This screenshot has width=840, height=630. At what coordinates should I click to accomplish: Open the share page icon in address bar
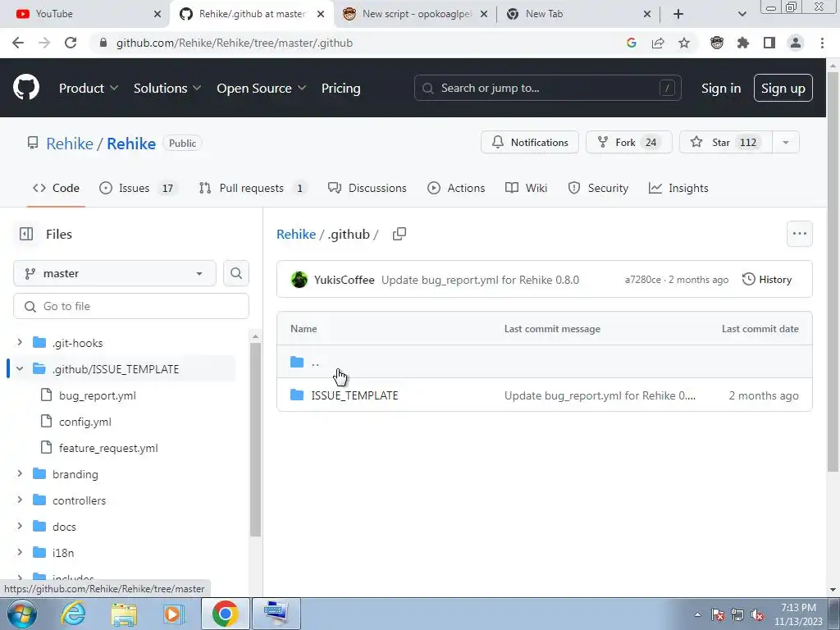(658, 43)
